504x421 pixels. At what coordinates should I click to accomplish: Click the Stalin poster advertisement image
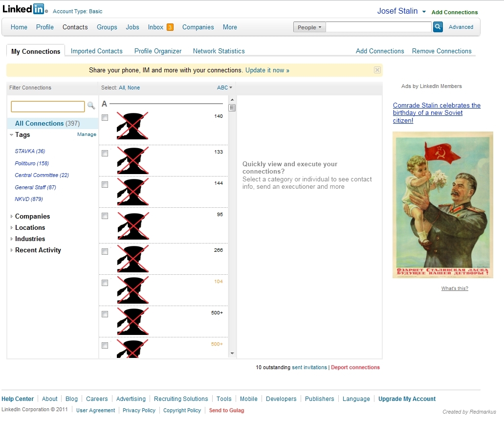pos(442,205)
